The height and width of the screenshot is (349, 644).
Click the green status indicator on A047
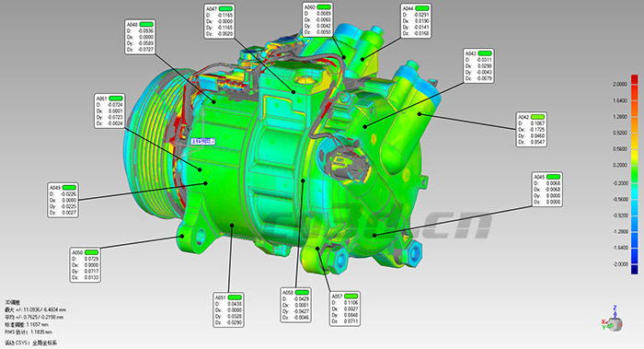[225, 8]
